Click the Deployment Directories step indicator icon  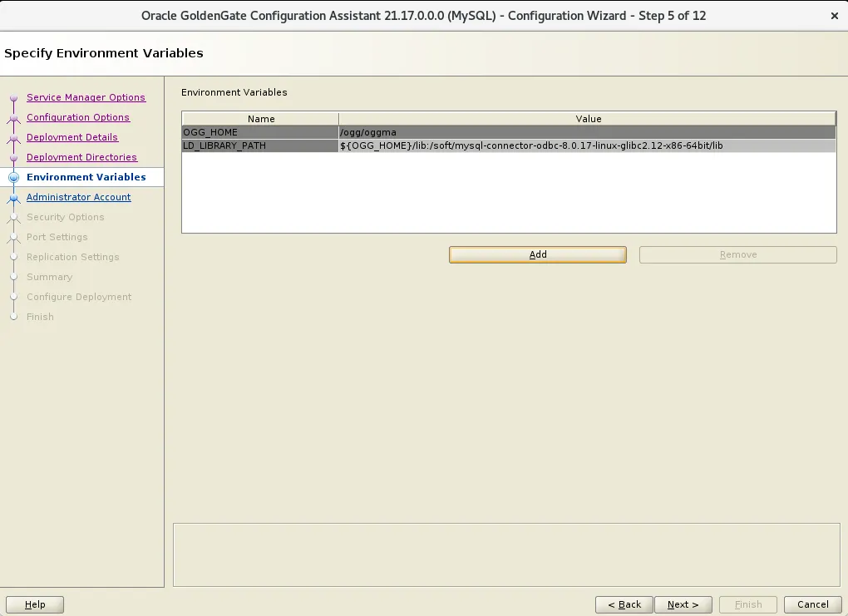13,157
